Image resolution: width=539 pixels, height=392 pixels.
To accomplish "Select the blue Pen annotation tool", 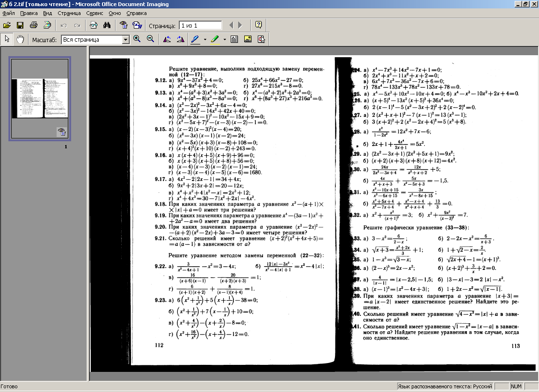I will [x=195, y=39].
